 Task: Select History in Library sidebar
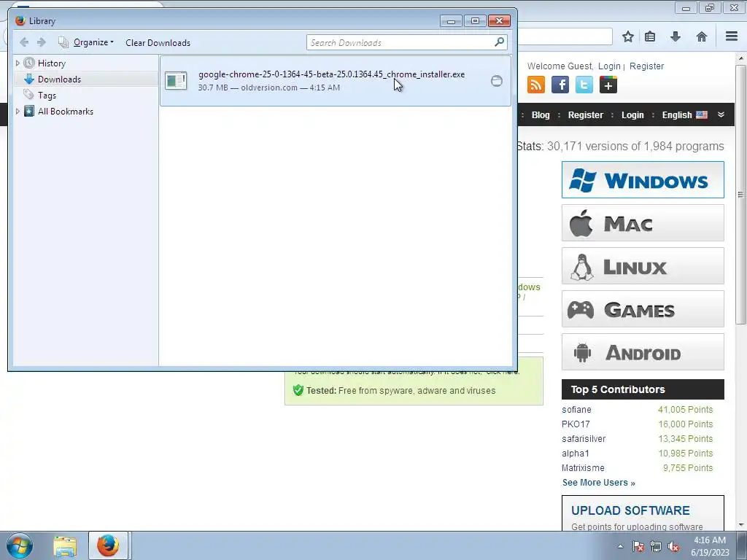52,63
